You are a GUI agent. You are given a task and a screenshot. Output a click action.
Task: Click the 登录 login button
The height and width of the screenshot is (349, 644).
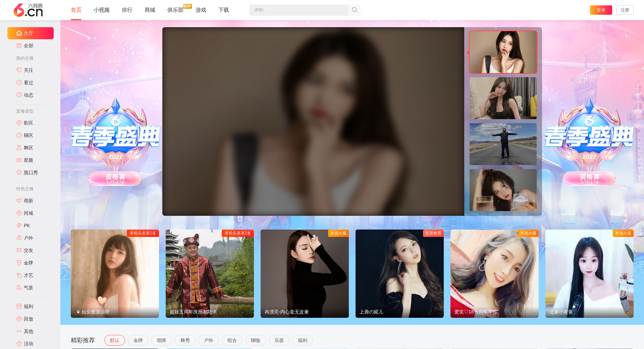pos(601,10)
